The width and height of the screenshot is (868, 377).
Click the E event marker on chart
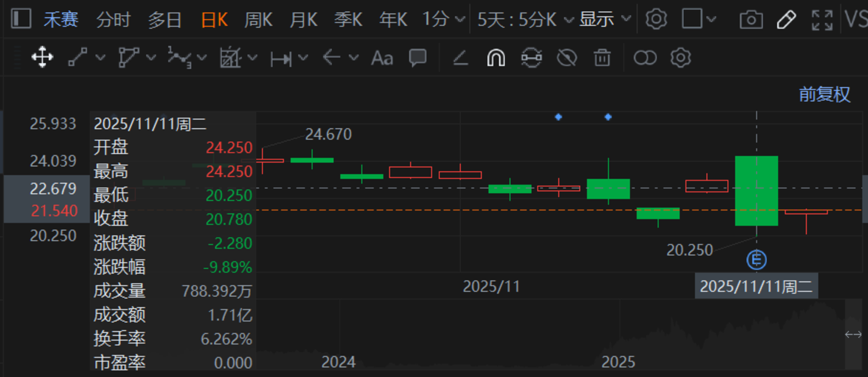click(756, 259)
